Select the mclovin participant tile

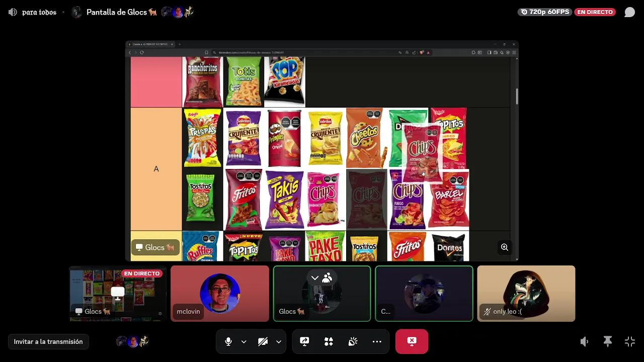click(220, 294)
